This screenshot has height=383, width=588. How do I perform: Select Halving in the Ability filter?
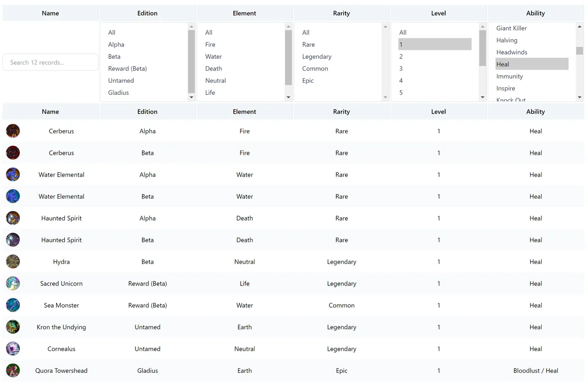click(532, 40)
